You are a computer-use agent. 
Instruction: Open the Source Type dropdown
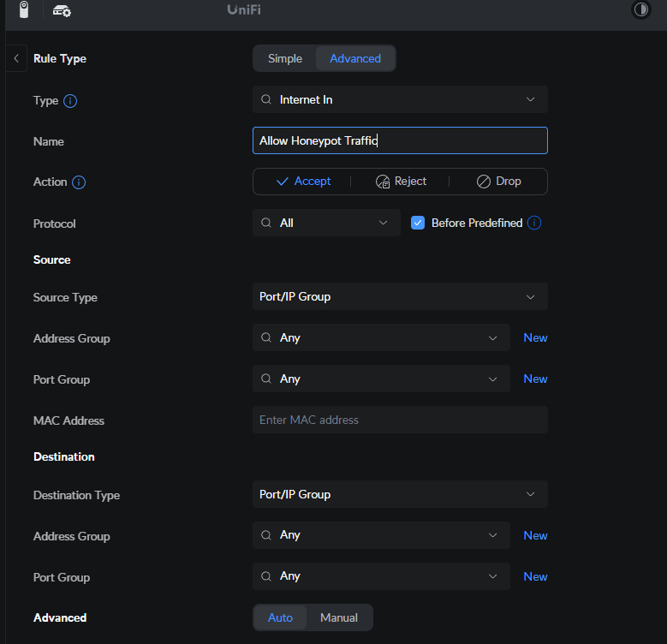[400, 296]
